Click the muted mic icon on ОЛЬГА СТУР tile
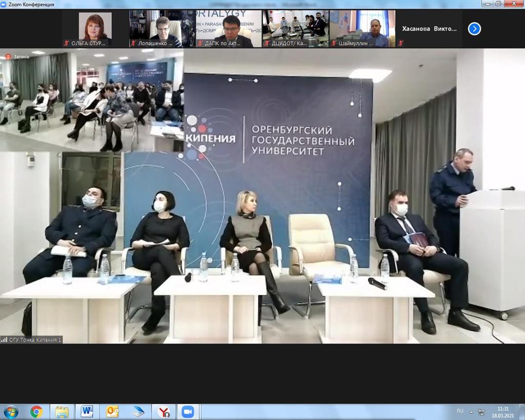This screenshot has height=420, width=525. coord(66,44)
